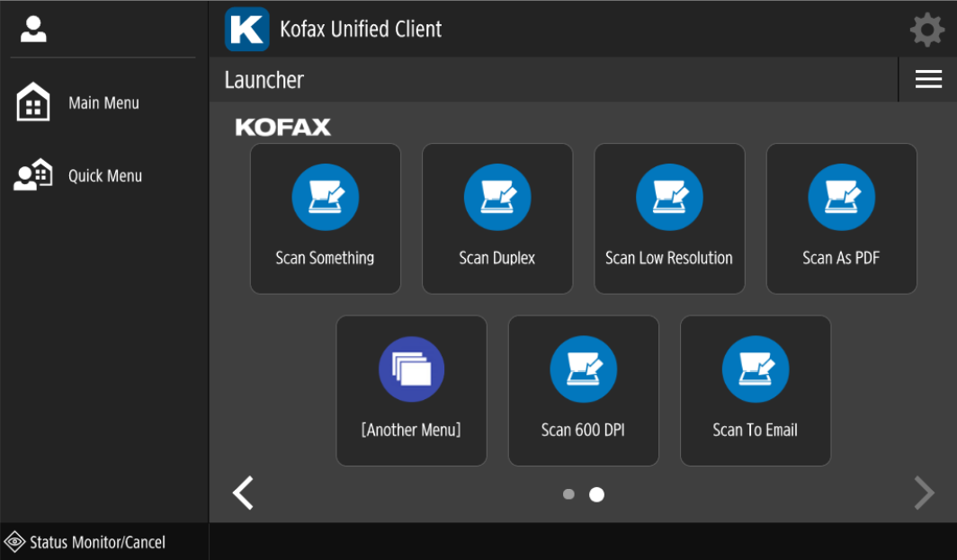Viewport: 957px width, 560px height.
Task: Select the Scan Low Resolution icon
Action: [669, 198]
